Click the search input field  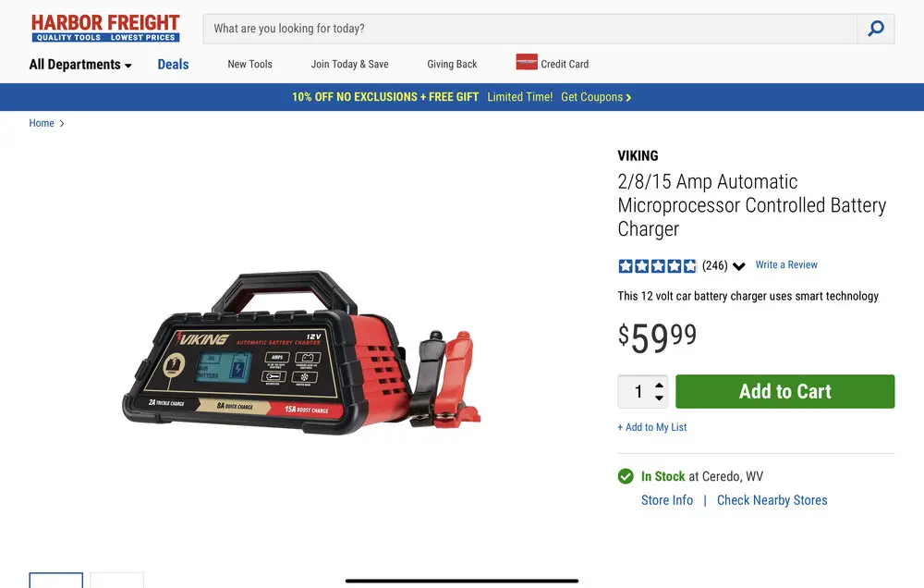tap(529, 29)
